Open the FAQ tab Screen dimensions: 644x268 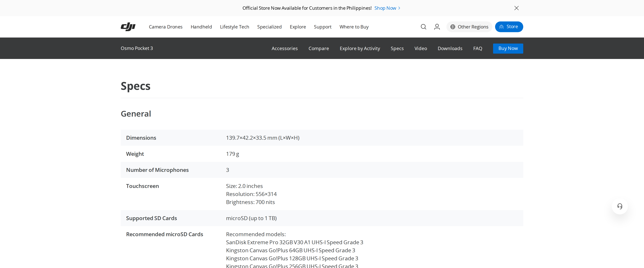click(477, 48)
